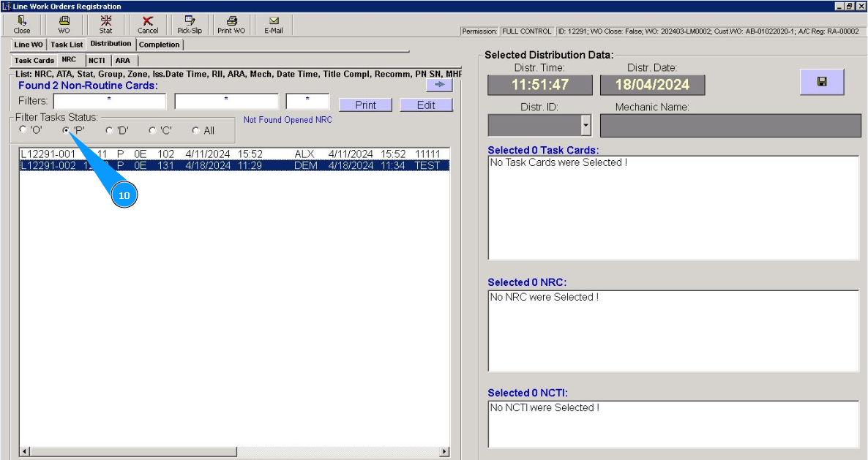
Task: Click the Edit button near filters
Action: (426, 105)
